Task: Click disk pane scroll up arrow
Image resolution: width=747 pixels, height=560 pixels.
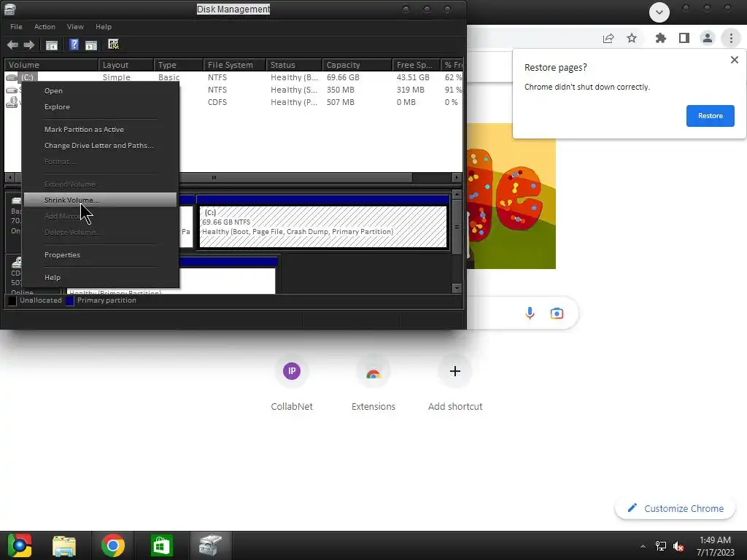Action: (x=457, y=194)
